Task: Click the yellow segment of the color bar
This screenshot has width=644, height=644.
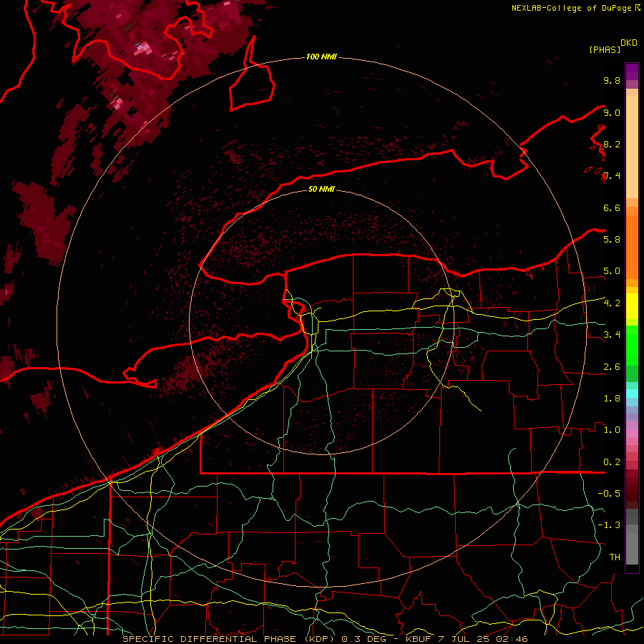Action: [632, 306]
